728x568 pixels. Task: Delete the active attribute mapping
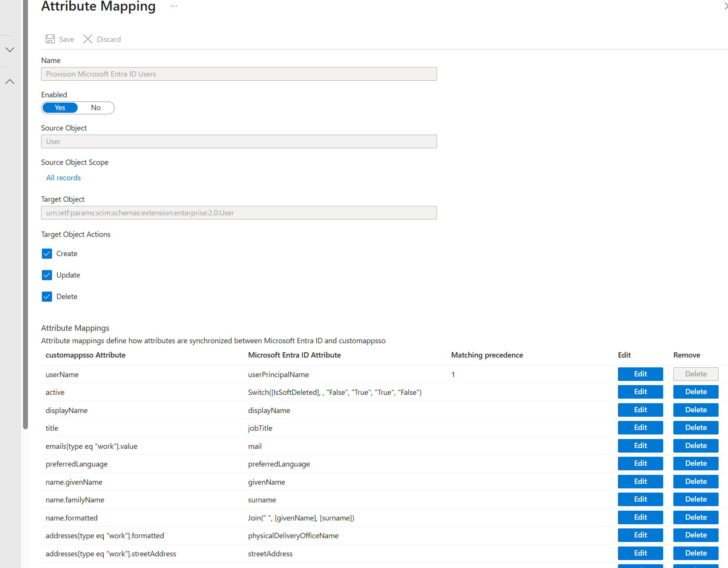click(x=696, y=392)
